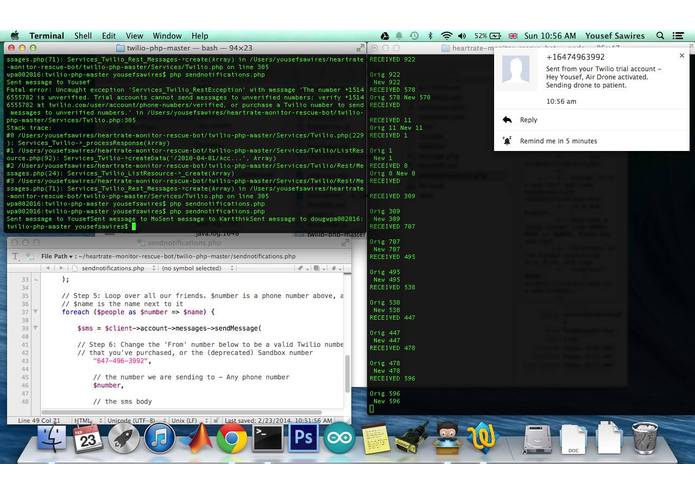Open the File Path dropdown in editor
695x494 pixels.
57,256
